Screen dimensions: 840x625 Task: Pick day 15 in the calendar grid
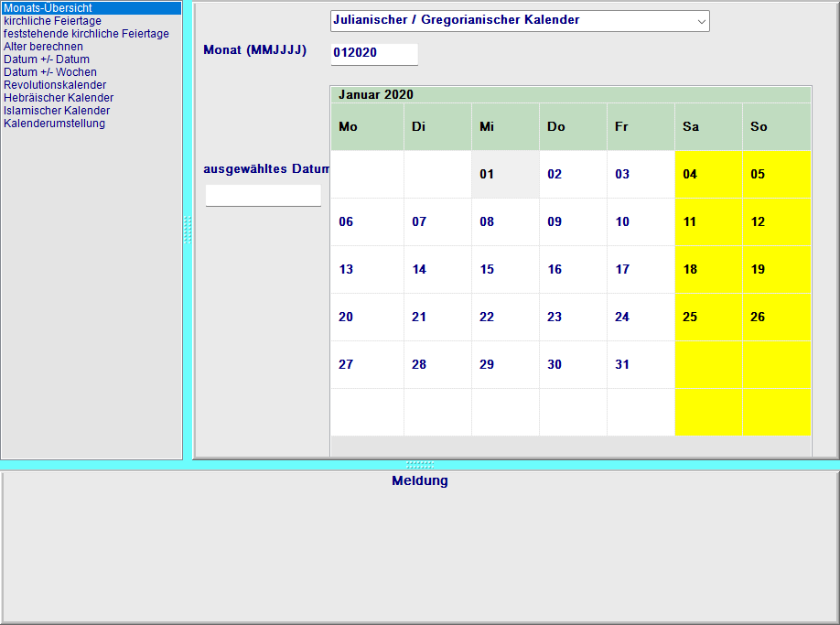tap(487, 270)
